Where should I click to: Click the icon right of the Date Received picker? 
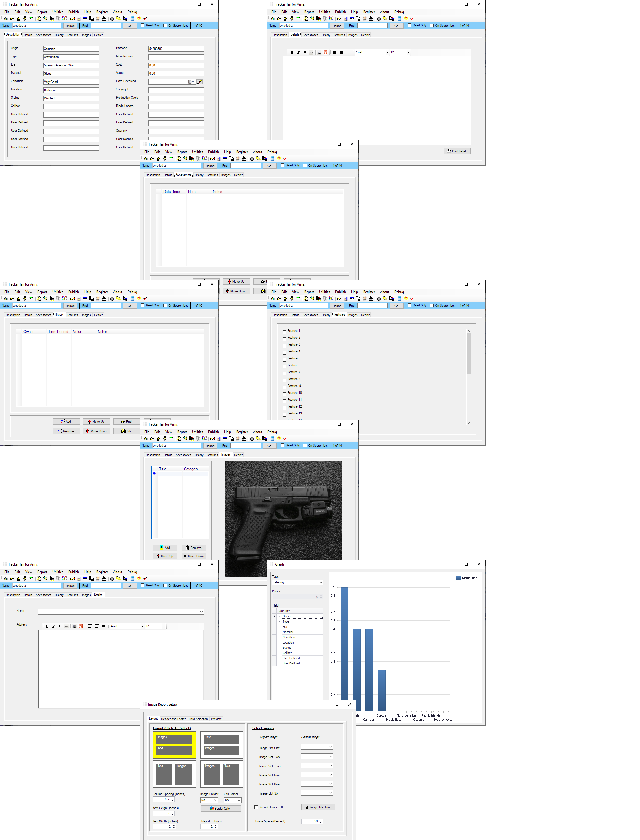point(200,82)
